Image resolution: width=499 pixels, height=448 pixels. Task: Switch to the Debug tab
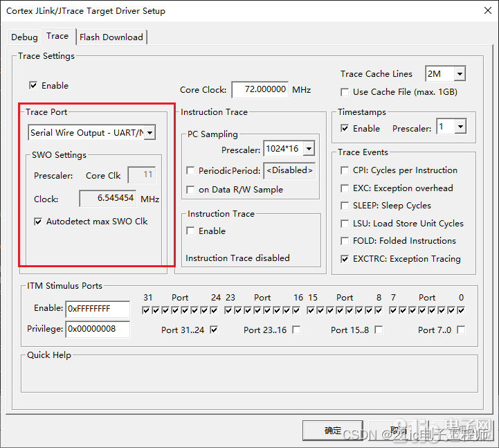[24, 37]
